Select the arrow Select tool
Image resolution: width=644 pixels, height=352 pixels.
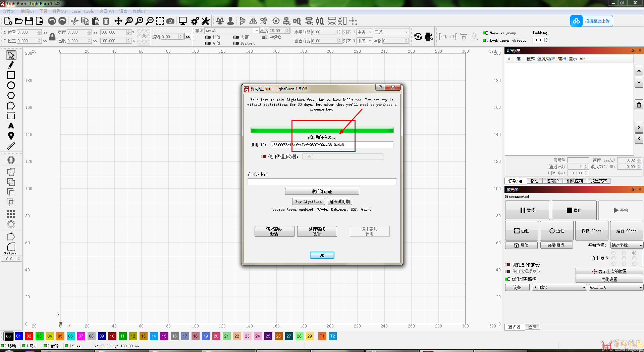(x=11, y=55)
